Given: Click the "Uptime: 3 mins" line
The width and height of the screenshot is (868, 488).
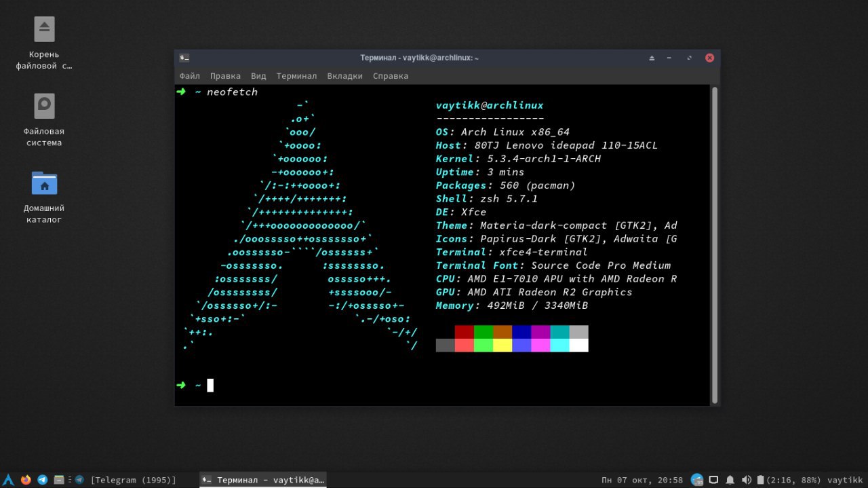Looking at the screenshot, I should pos(480,172).
